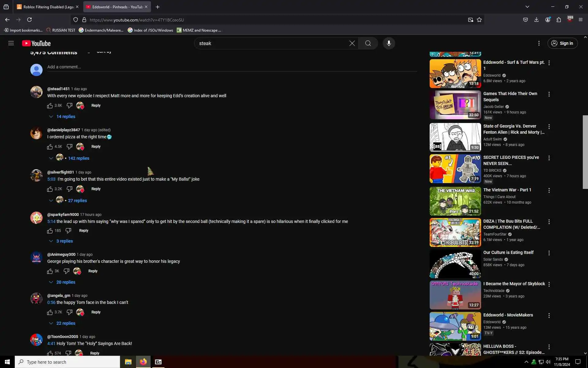Like @angela_gm's comment

(50, 312)
